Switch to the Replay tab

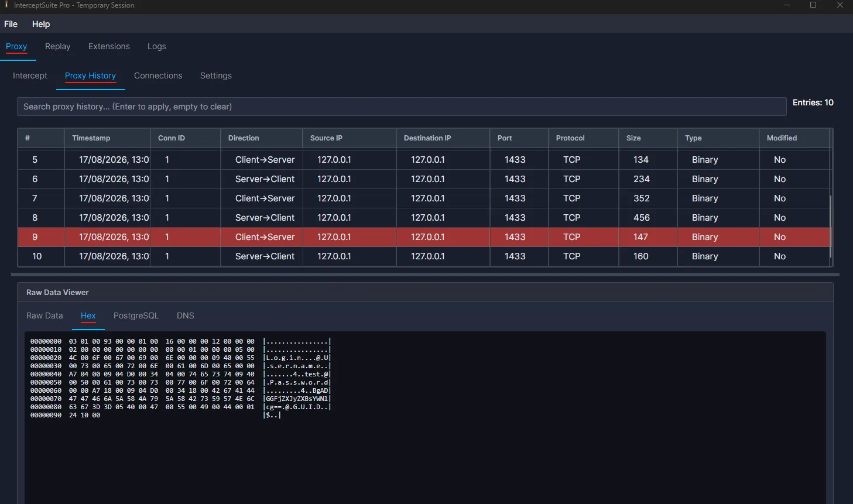coord(57,46)
